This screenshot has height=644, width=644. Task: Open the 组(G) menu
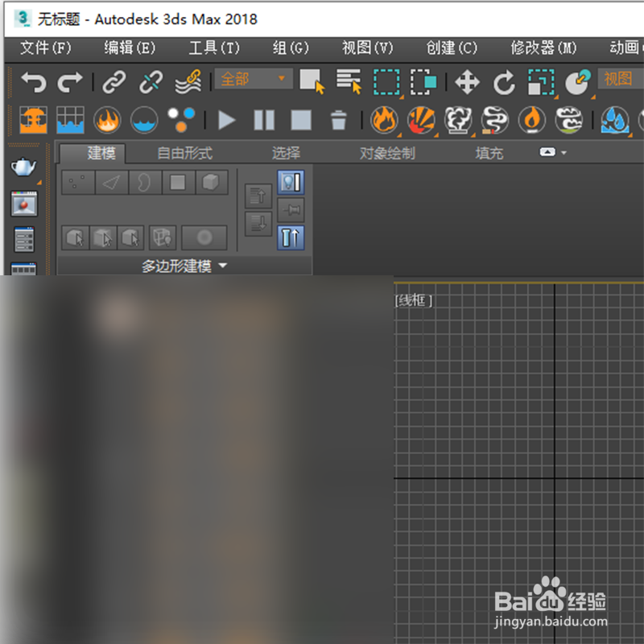point(291,48)
